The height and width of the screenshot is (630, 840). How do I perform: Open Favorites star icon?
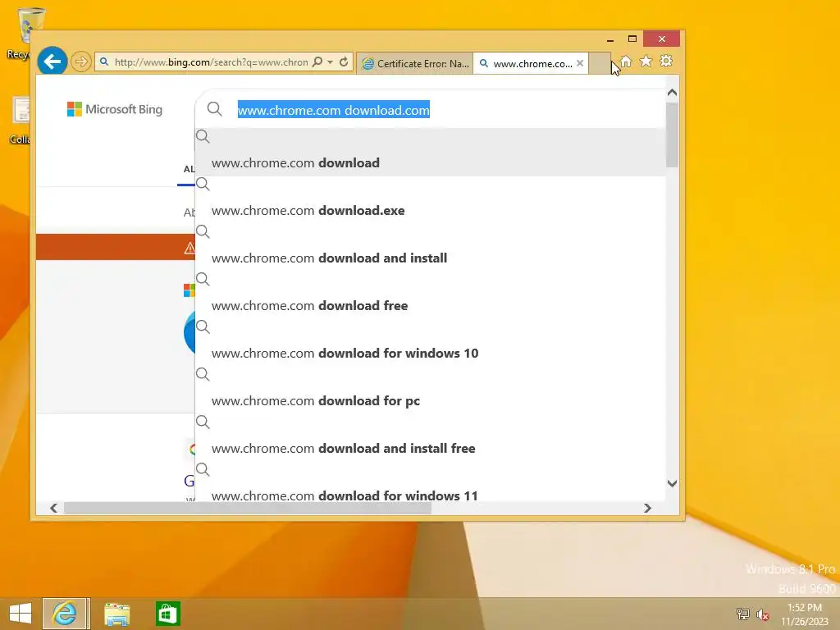click(x=646, y=61)
